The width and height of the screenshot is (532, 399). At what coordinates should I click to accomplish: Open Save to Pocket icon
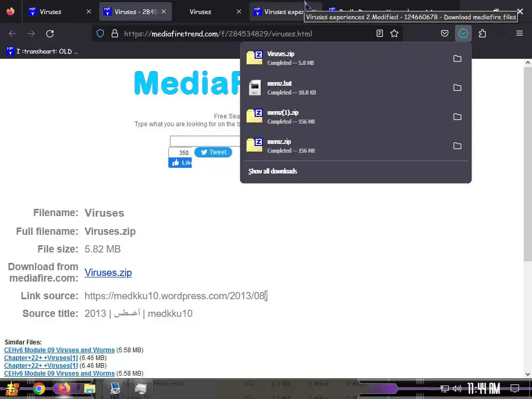445,33
